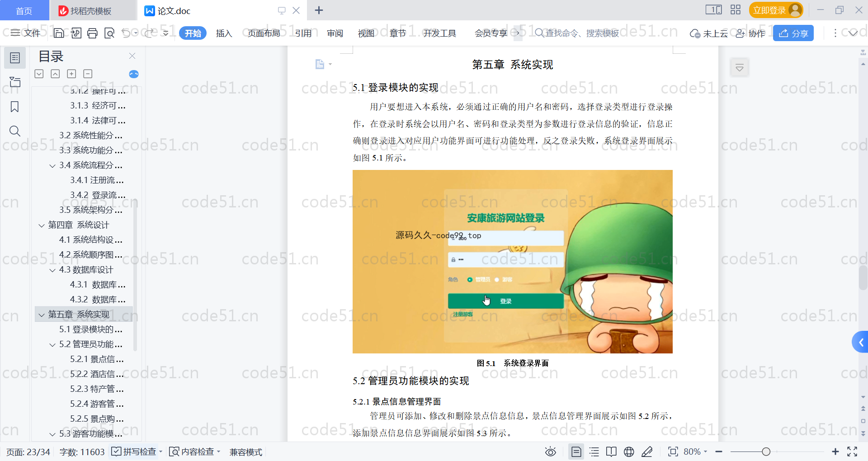This screenshot has width=868, height=461.
Task: Switch to outline view
Action: (x=594, y=452)
